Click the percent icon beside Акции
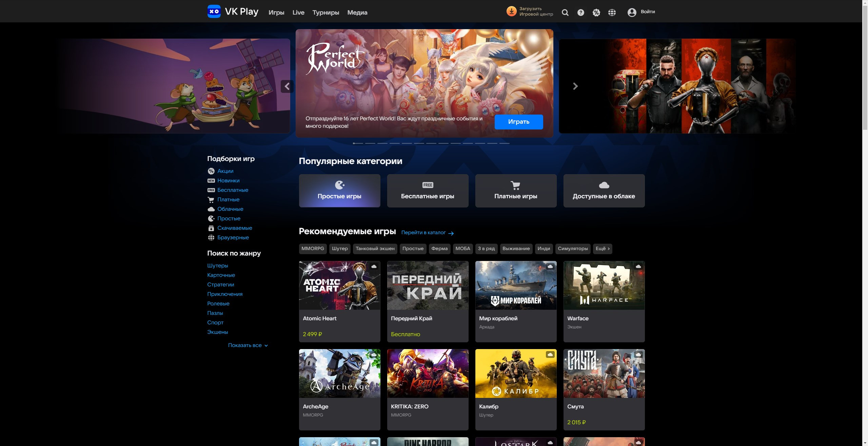 211,171
